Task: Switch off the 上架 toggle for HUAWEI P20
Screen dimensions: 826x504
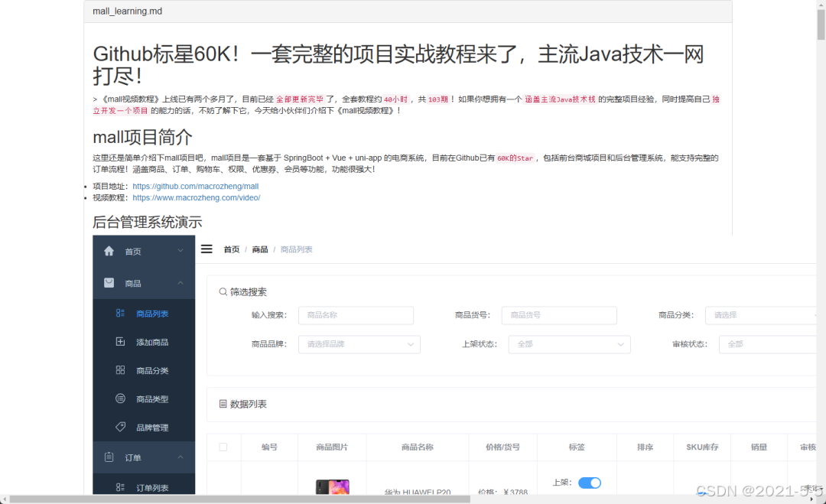Action: click(588, 483)
